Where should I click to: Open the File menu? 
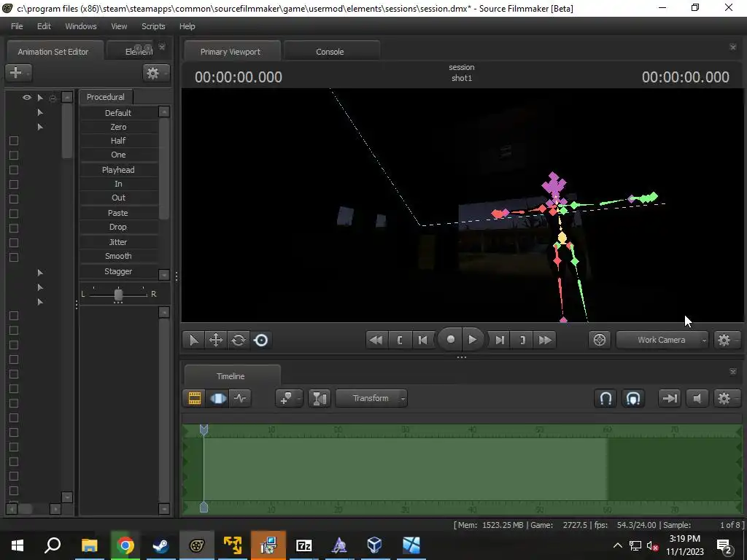tap(17, 26)
